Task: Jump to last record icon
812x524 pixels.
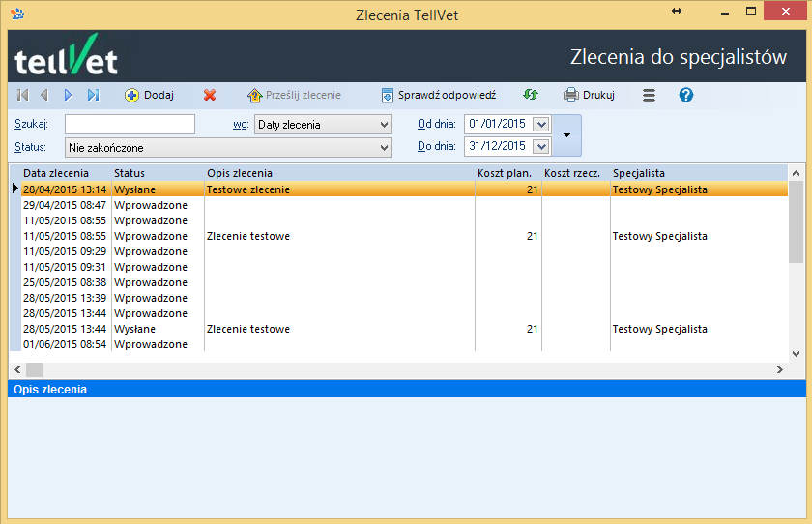Action: (93, 95)
